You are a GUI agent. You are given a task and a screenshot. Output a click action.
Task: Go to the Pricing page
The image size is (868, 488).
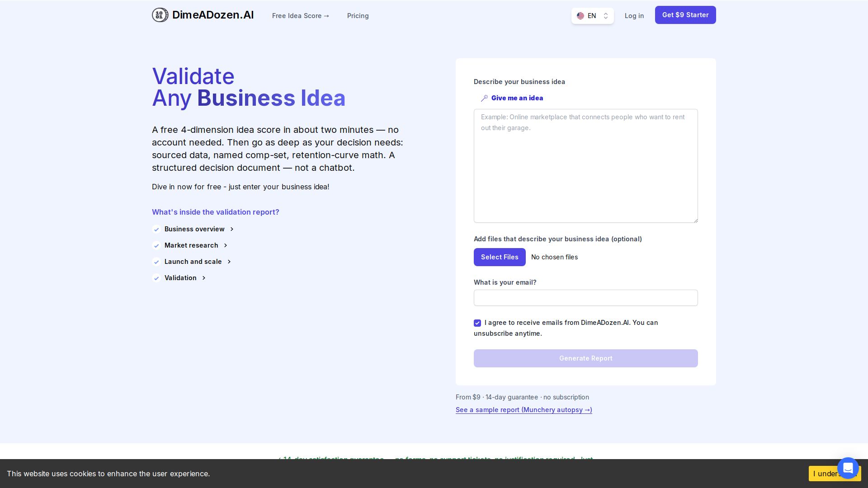(x=358, y=16)
